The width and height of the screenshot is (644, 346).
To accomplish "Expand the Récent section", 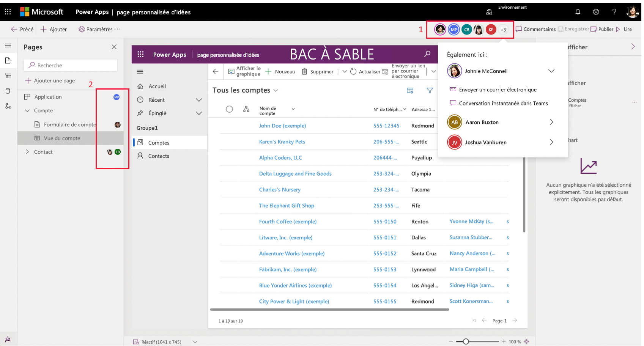I will [x=199, y=100].
